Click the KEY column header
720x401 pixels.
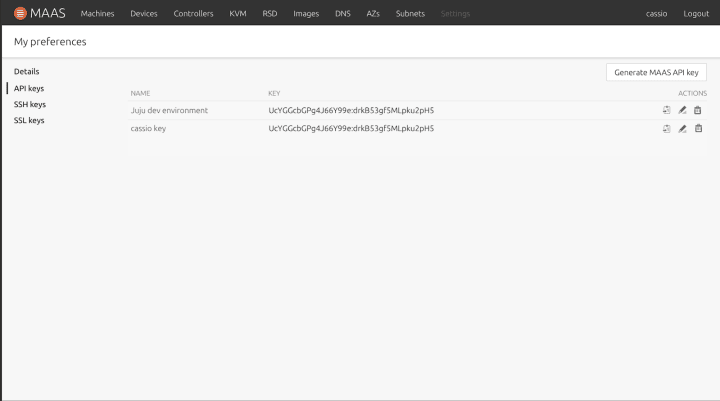pyautogui.click(x=274, y=93)
